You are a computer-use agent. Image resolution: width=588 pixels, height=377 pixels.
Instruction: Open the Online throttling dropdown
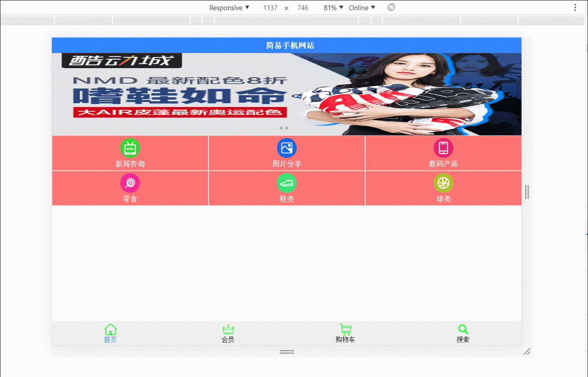[362, 8]
